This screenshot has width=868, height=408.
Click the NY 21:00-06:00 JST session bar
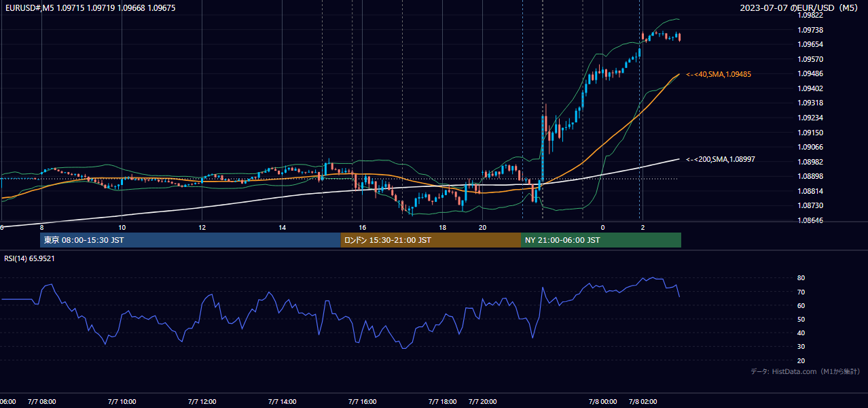point(601,240)
